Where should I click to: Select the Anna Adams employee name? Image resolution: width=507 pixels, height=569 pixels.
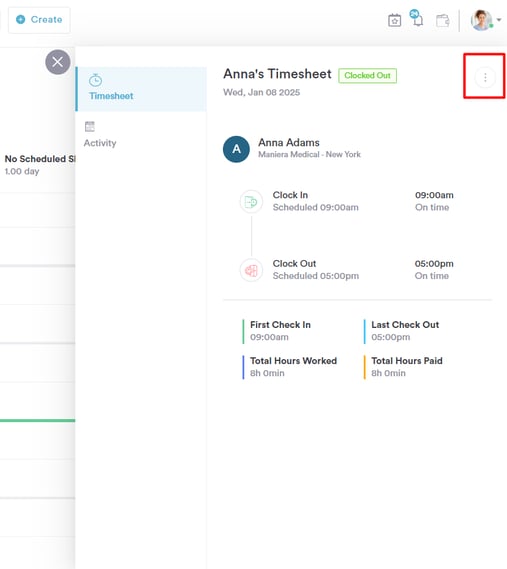pyautogui.click(x=289, y=143)
